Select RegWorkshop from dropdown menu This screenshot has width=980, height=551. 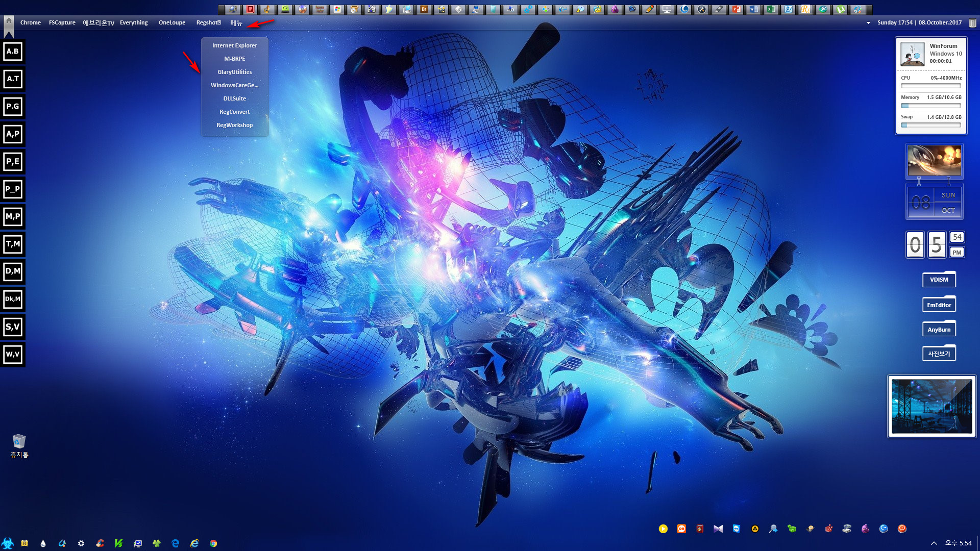[235, 125]
